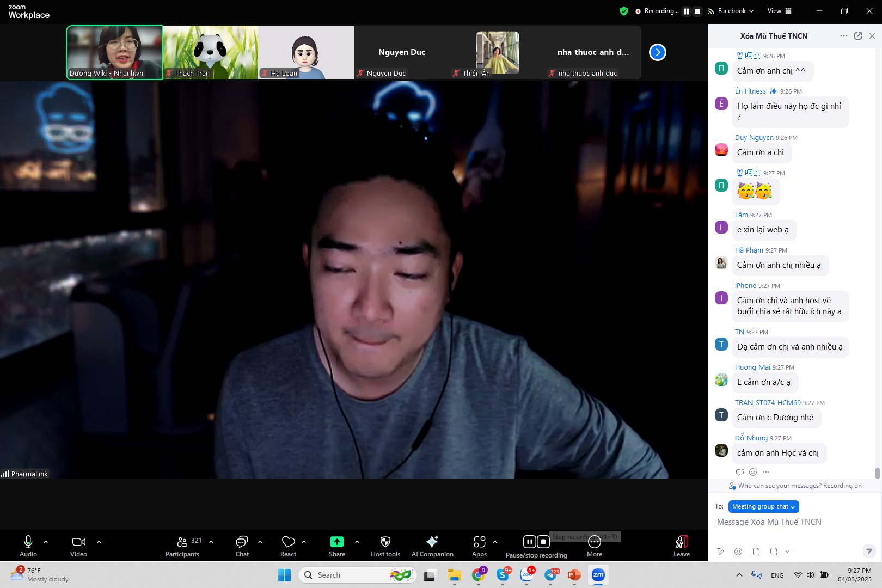This screenshot has width=882, height=588.
Task: Pop out the chat panel
Action: click(x=858, y=36)
